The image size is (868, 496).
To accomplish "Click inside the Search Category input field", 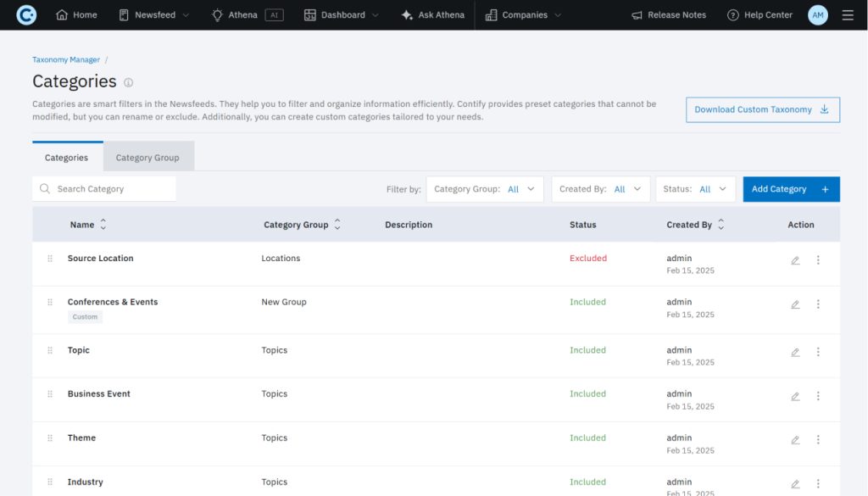I will tap(102, 188).
